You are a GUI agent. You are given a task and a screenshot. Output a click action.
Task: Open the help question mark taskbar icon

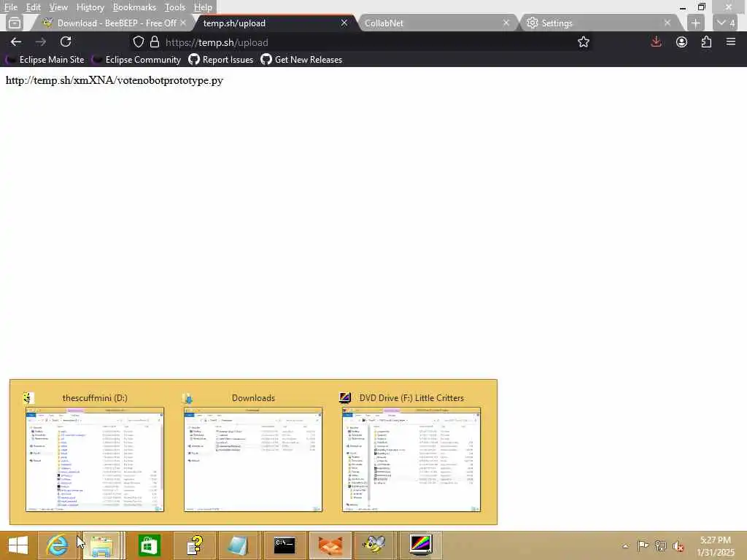[x=194, y=545]
